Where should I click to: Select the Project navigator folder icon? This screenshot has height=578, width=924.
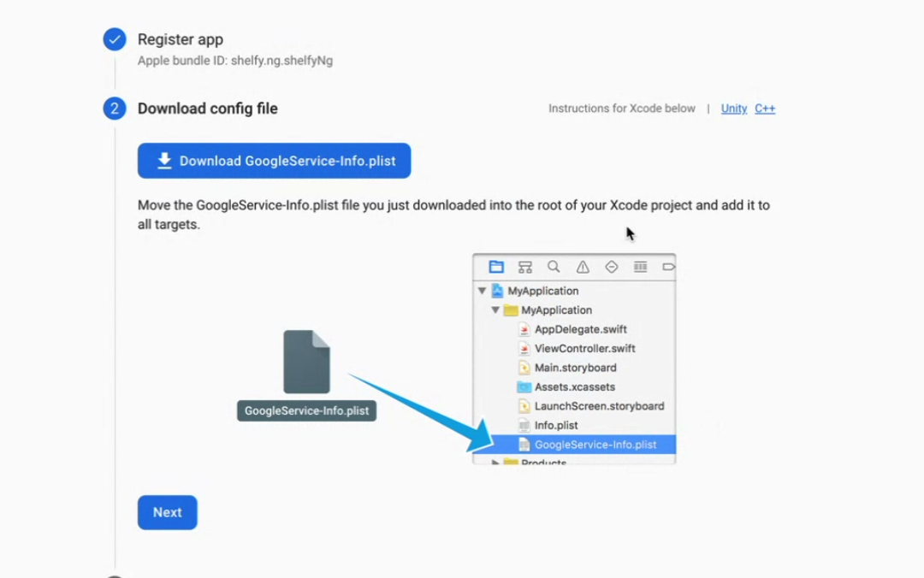496,267
